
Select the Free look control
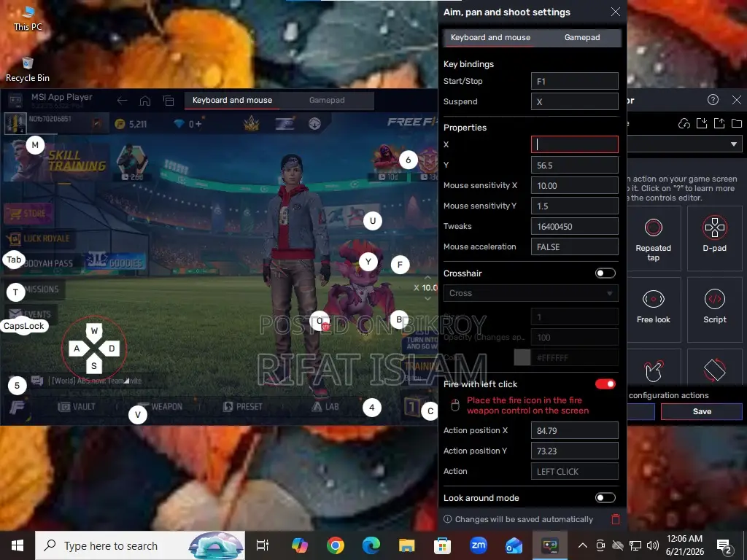pos(653,310)
